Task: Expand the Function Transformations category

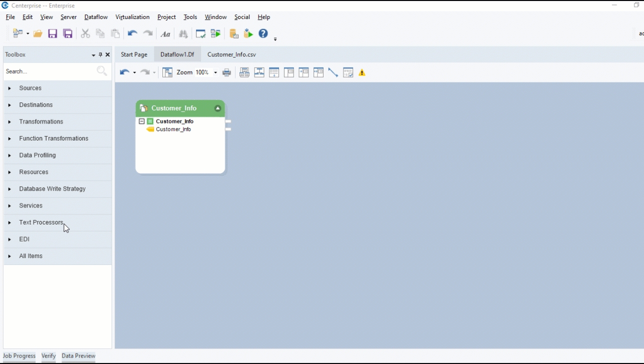Action: (x=9, y=138)
